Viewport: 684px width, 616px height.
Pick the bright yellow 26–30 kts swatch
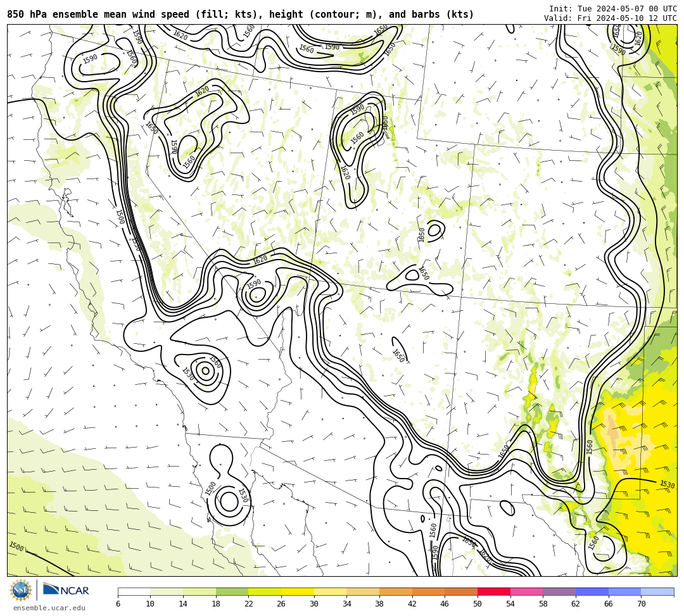[x=298, y=591]
